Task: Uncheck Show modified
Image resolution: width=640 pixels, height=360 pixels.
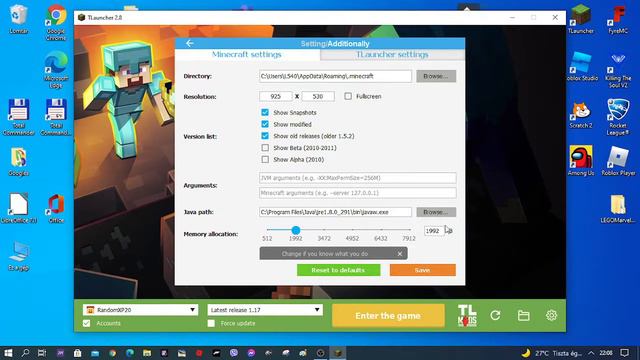Action: [265, 124]
